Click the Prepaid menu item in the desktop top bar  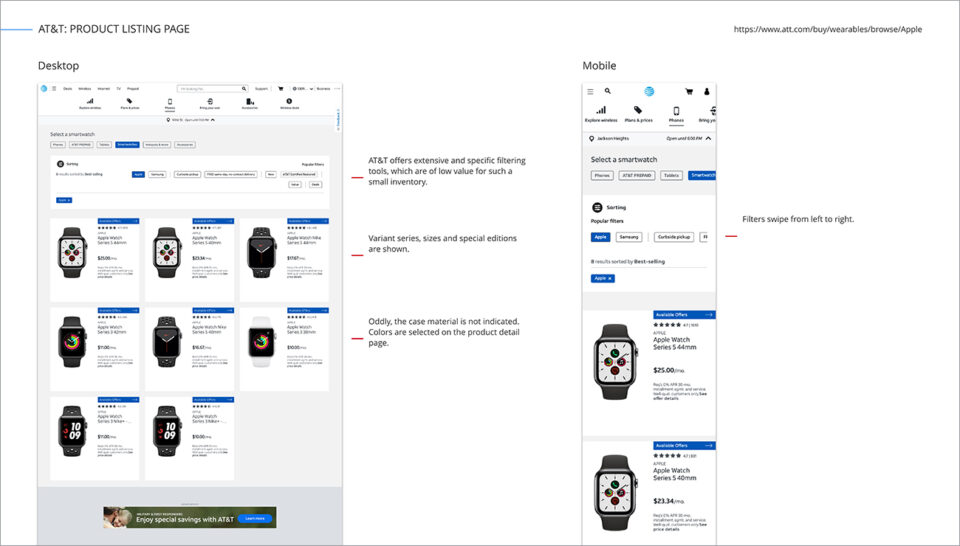click(x=133, y=89)
